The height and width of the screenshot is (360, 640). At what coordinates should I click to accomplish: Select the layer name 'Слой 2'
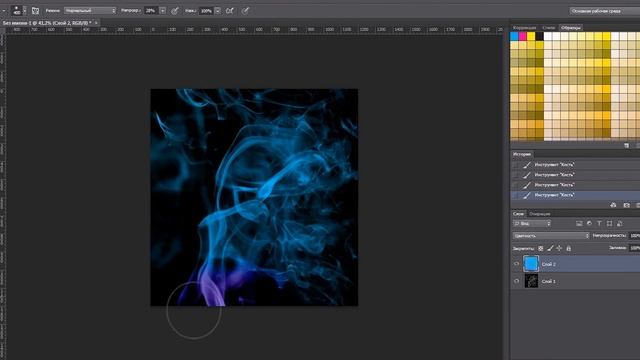549,264
